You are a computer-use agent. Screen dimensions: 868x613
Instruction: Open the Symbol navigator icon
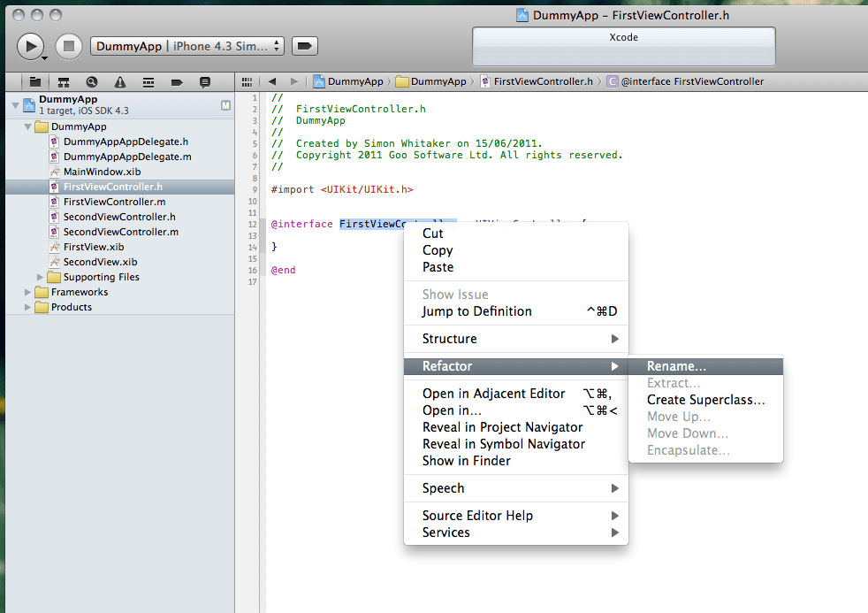tap(64, 82)
